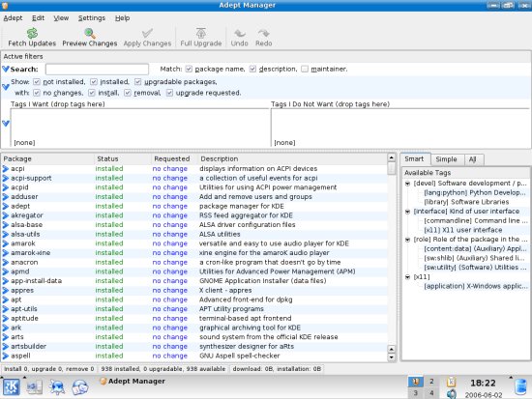Collapse the Show status filter arrow
This screenshot has height=399, width=532.
6,87
